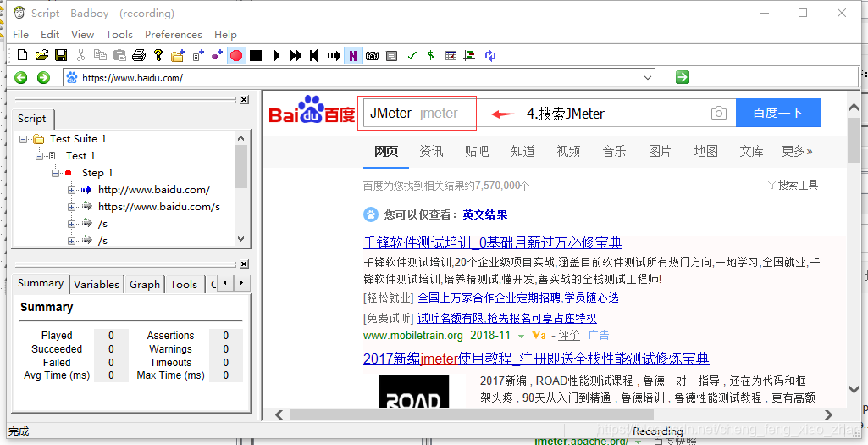Screen dimensions: 868x445
Task: Click the 英文结果 link
Action: (485, 215)
